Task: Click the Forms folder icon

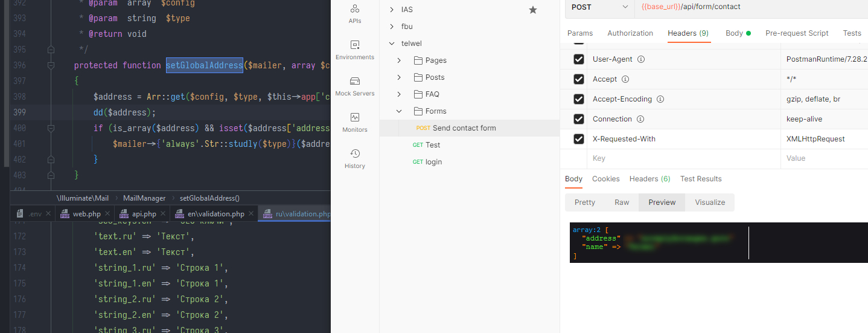Action: click(419, 111)
